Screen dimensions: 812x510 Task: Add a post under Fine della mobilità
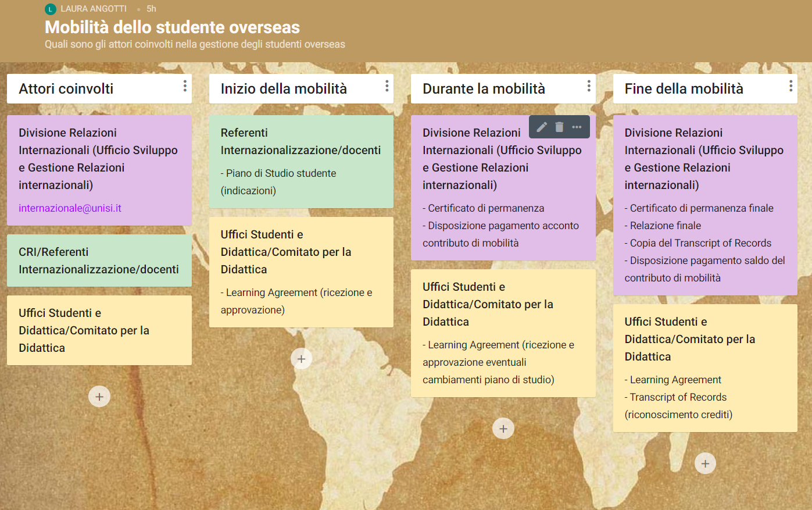click(x=705, y=463)
